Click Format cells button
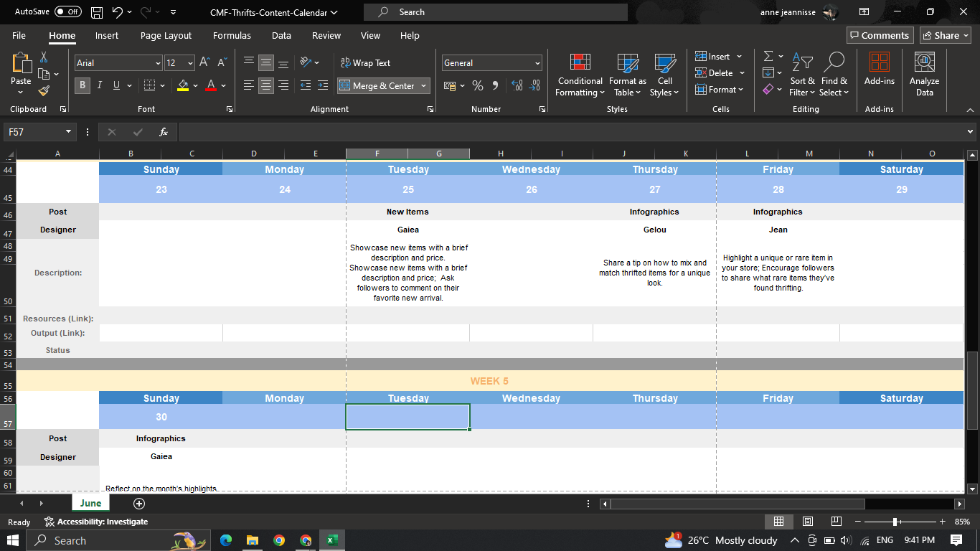 coord(720,90)
